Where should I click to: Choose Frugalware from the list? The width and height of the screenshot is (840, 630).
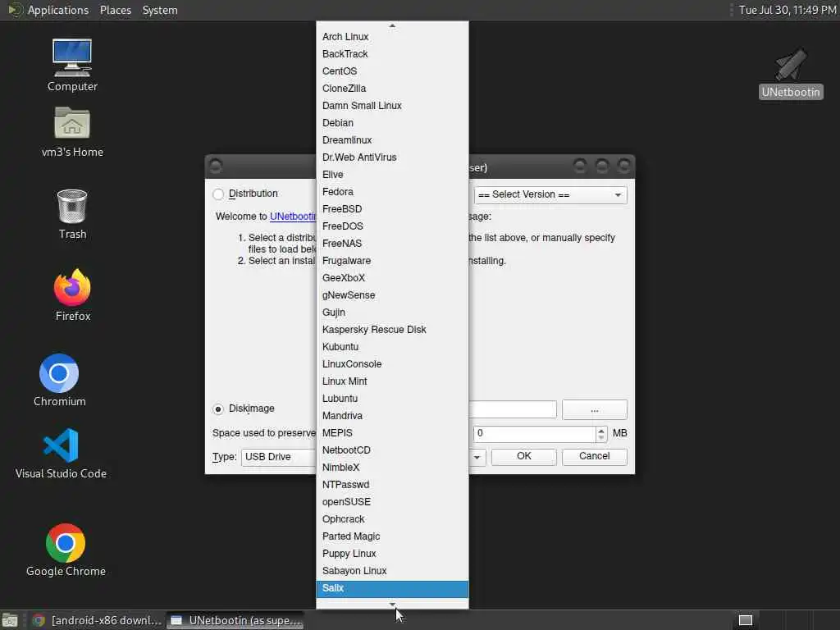(x=392, y=261)
